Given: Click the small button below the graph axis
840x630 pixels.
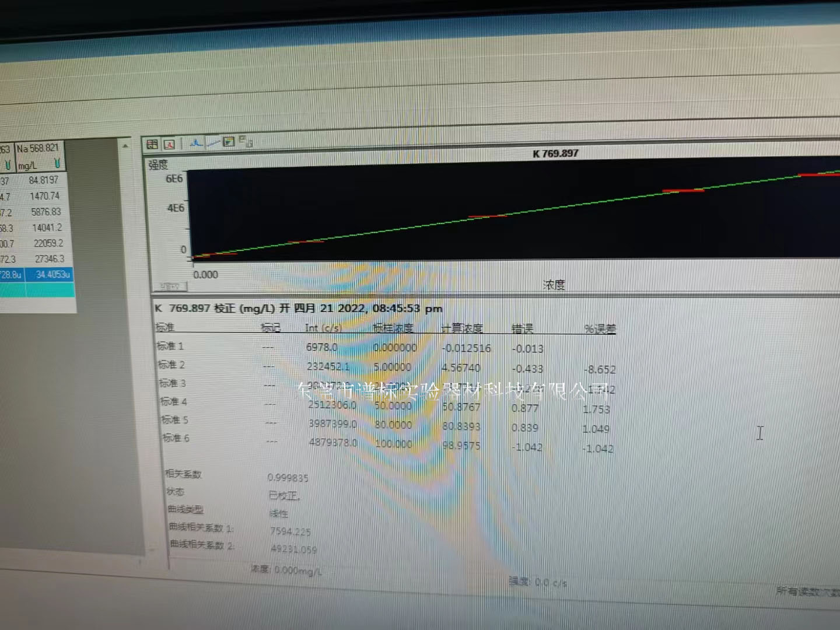Looking at the screenshot, I should [170, 286].
